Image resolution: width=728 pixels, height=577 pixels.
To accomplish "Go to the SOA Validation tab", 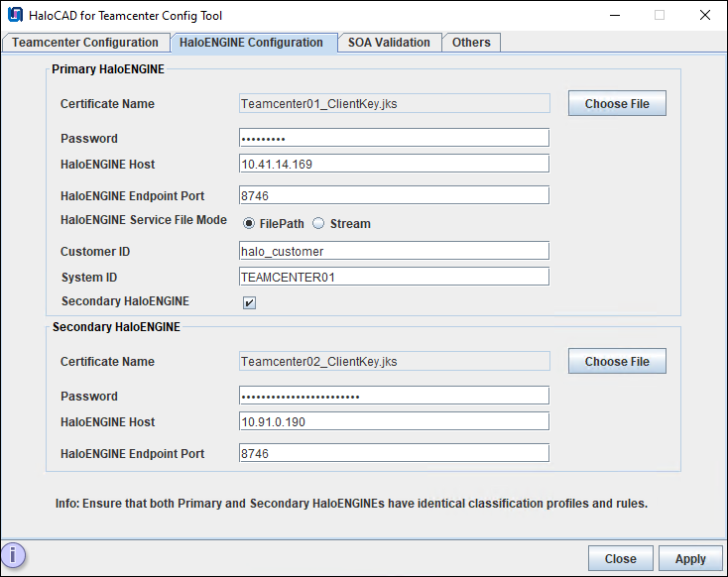I will (389, 43).
